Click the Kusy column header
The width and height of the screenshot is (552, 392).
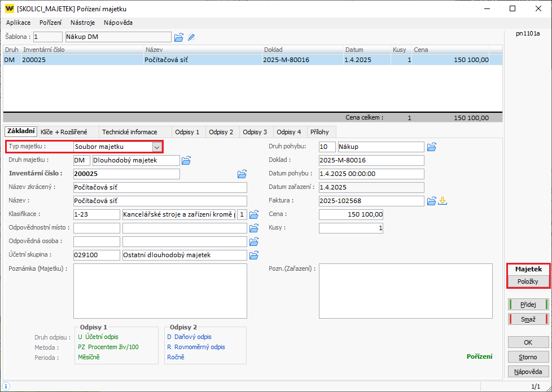click(401, 50)
